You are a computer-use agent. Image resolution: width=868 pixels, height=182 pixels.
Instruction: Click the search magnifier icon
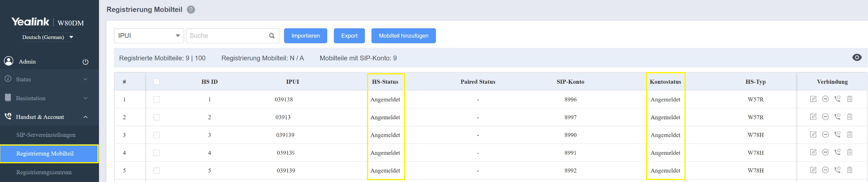click(272, 36)
